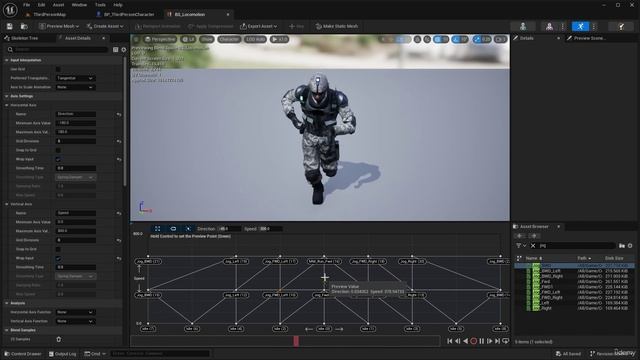Viewport: 640px width, 360px height.
Task: Open the Create Asset dropdown
Action: coord(105,26)
